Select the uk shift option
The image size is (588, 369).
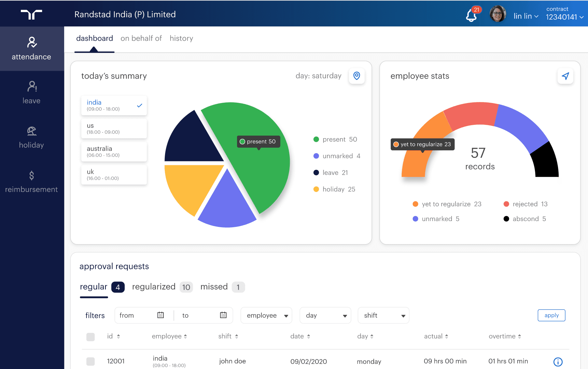click(114, 175)
